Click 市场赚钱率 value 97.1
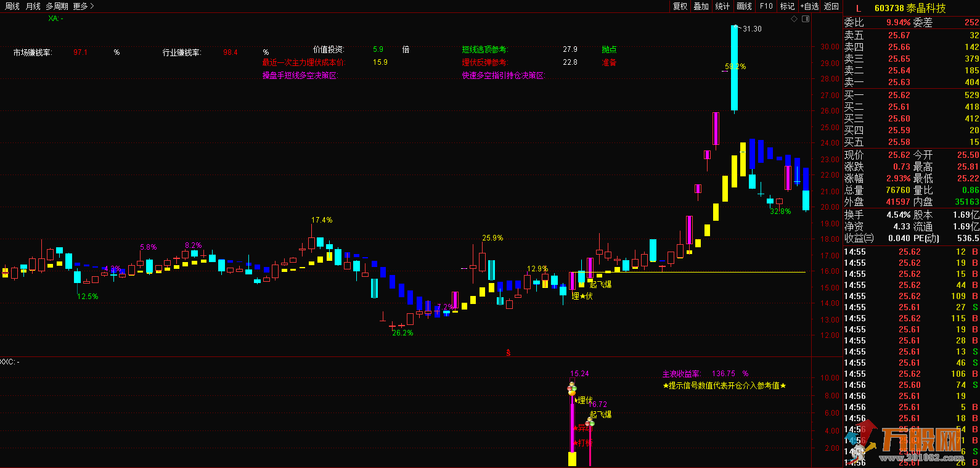Screen dimensions: 980x468 click(x=80, y=52)
